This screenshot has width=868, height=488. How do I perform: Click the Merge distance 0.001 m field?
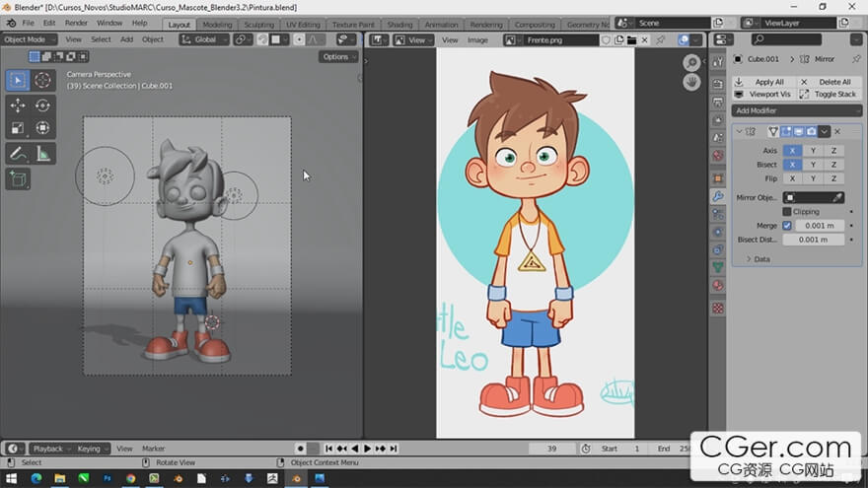tap(820, 226)
